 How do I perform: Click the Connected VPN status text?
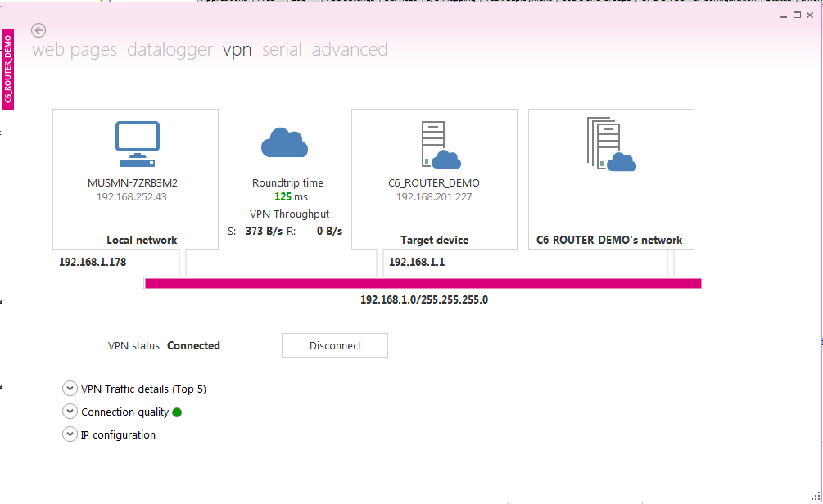[194, 345]
